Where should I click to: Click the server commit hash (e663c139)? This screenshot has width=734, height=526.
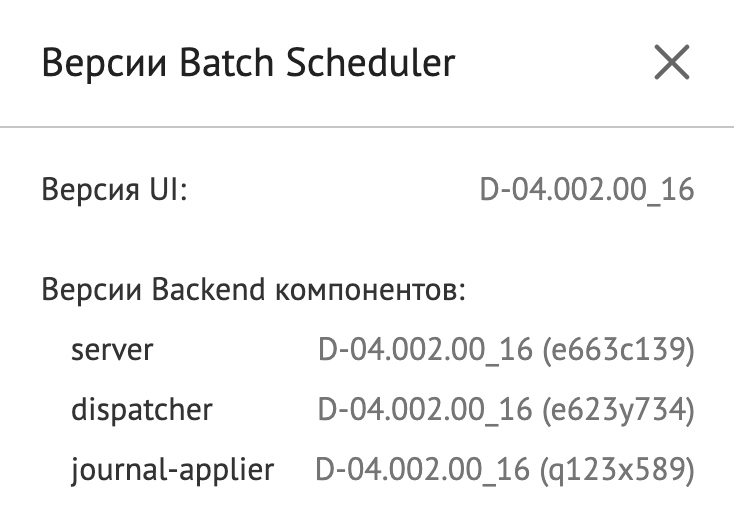[617, 350]
